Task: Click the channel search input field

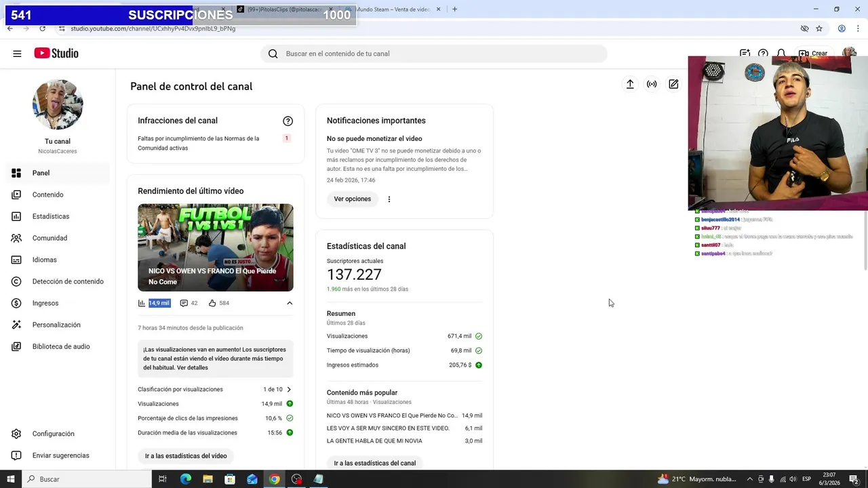Action: 434,54
